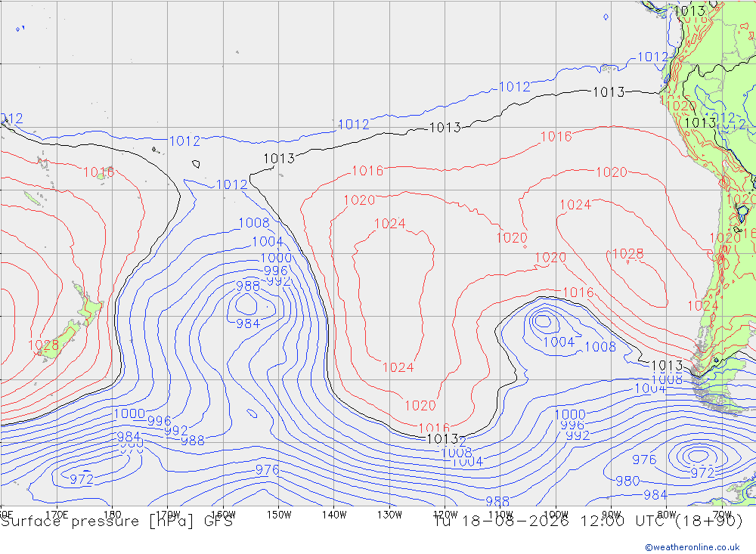Viewport: 756px width, 554px height.
Task: Click the 'Surface pressure [hPa] GFS' title text
Action: 117,522
